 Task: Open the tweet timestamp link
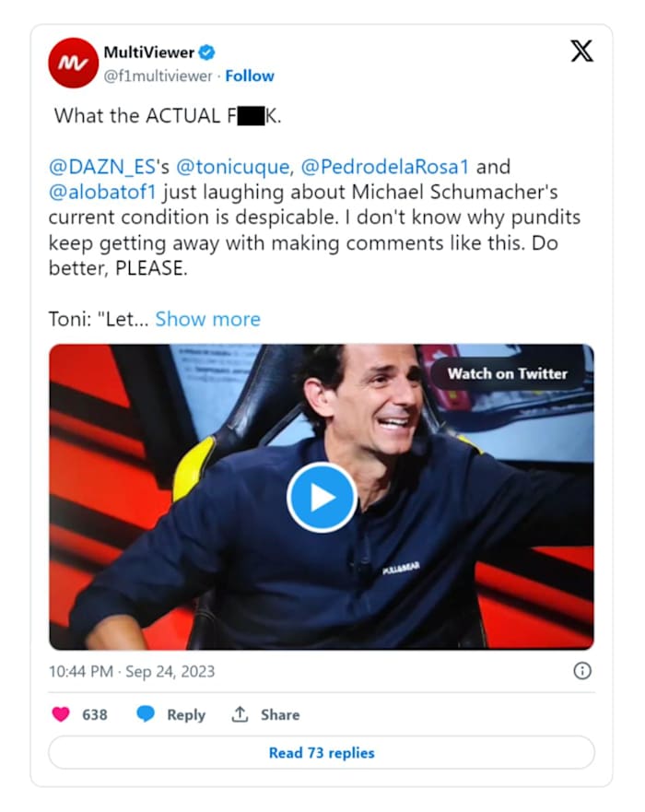(x=132, y=671)
